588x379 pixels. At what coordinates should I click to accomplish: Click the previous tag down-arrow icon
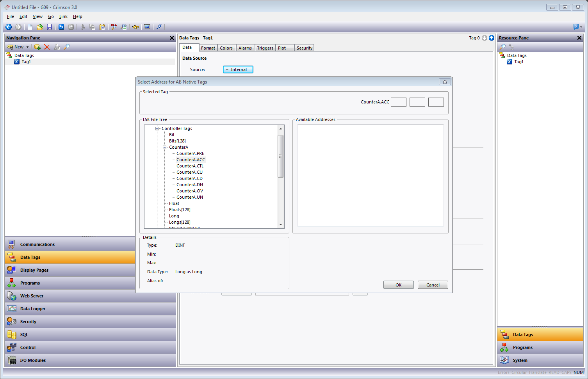tap(485, 38)
